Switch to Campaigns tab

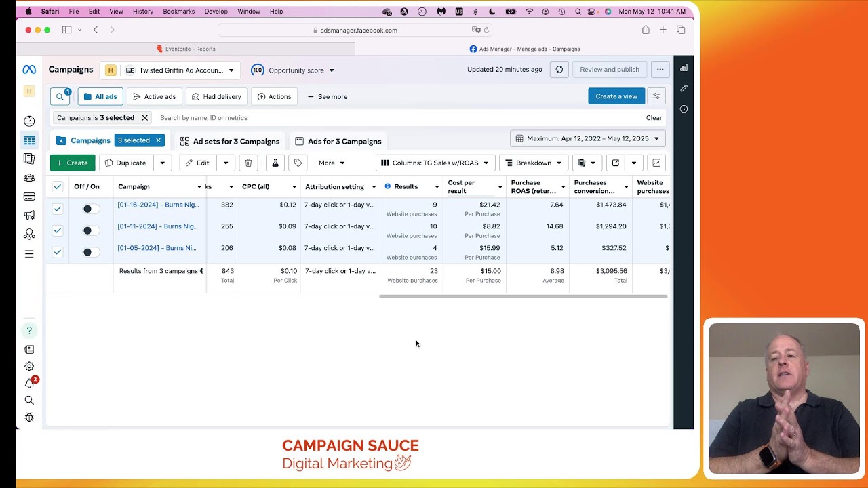[x=90, y=140]
